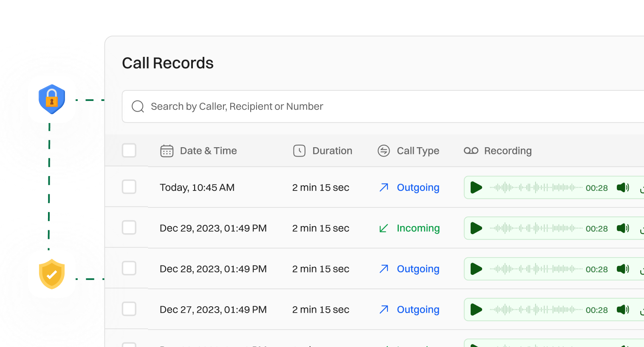The height and width of the screenshot is (347, 644).
Task: Mute the Today 10:45 AM recording
Action: (623, 187)
